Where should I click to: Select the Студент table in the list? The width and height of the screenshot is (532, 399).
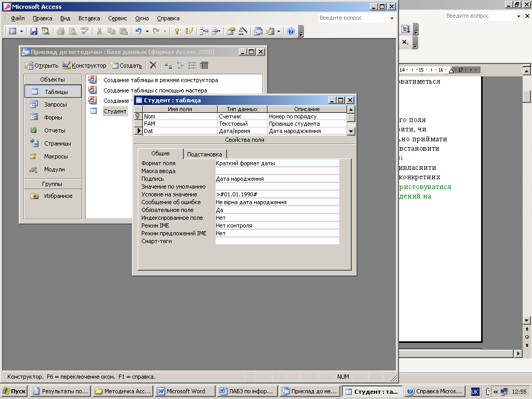pyautogui.click(x=115, y=111)
